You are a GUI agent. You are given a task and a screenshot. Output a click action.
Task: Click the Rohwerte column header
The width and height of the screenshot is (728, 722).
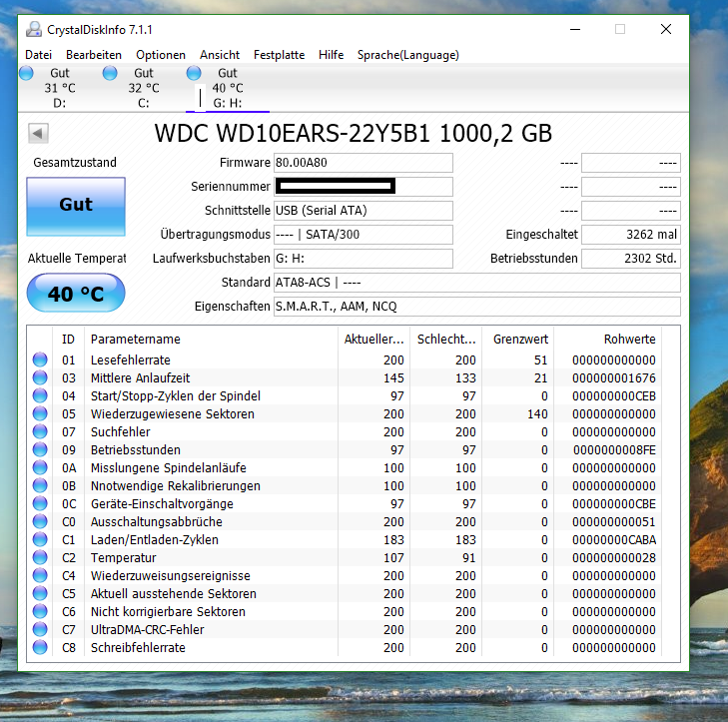pos(608,339)
